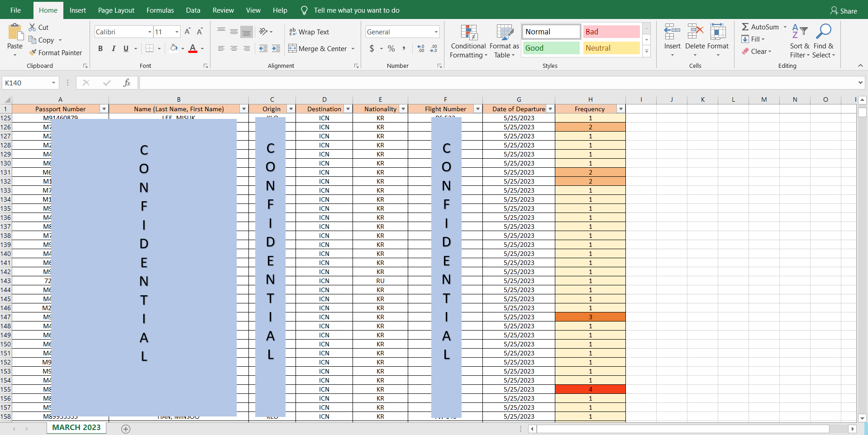
Task: Click the Insert Function fx icon
Action: coord(127,83)
